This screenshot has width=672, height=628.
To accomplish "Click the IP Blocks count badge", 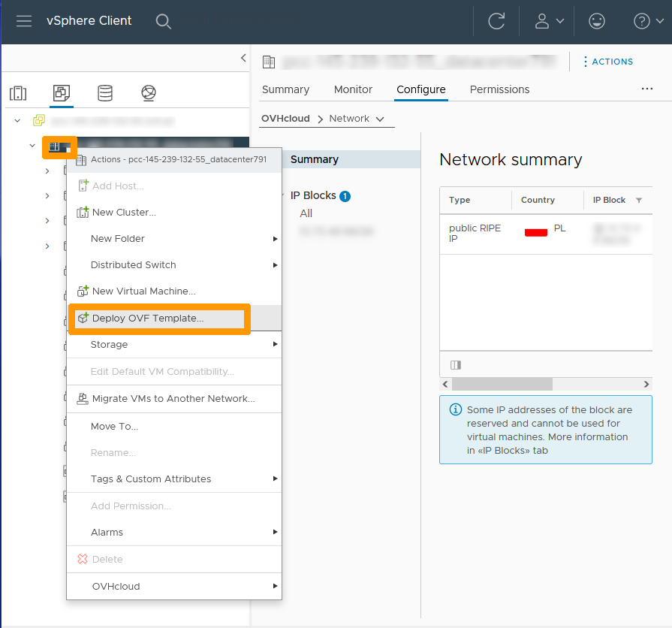I will (345, 196).
